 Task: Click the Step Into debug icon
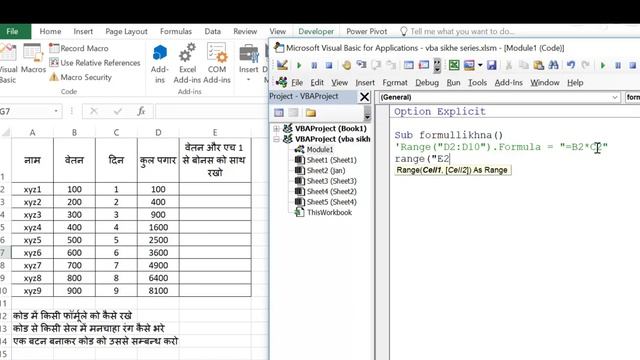click(x=361, y=65)
